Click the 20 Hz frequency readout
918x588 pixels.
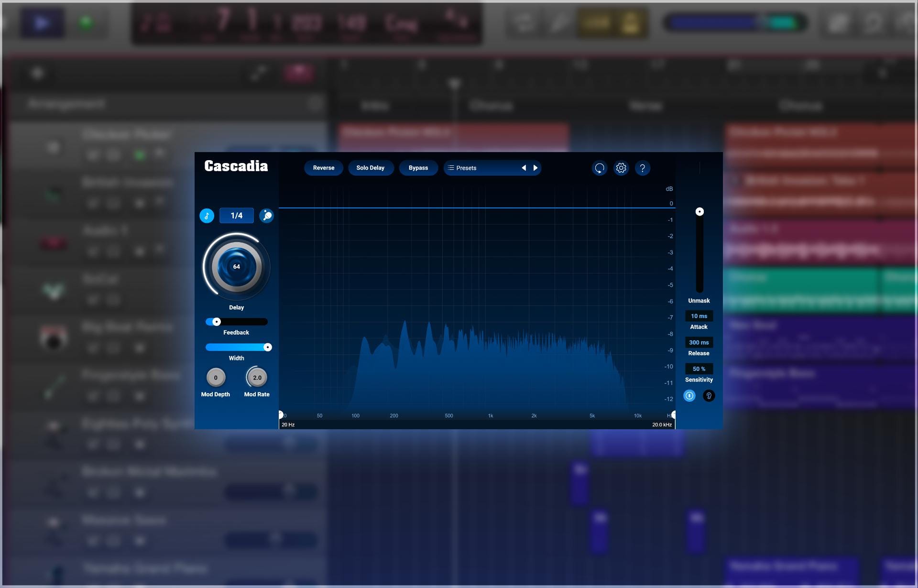coord(288,425)
